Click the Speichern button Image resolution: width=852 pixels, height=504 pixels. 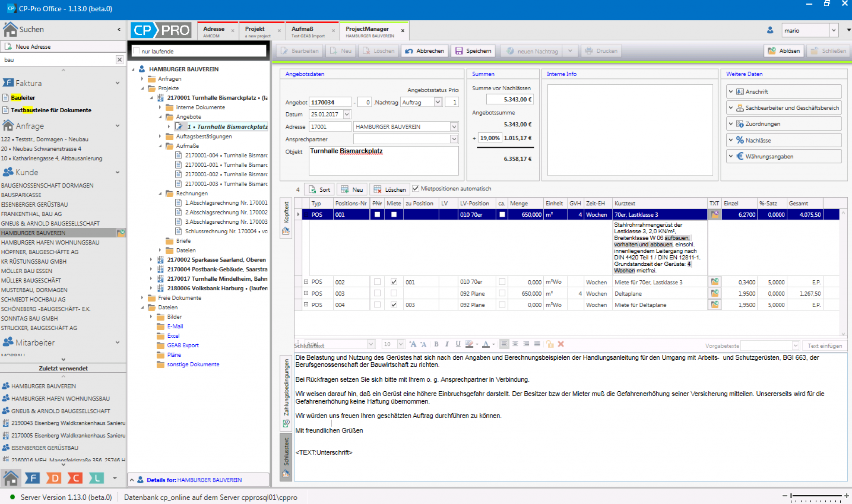(473, 51)
